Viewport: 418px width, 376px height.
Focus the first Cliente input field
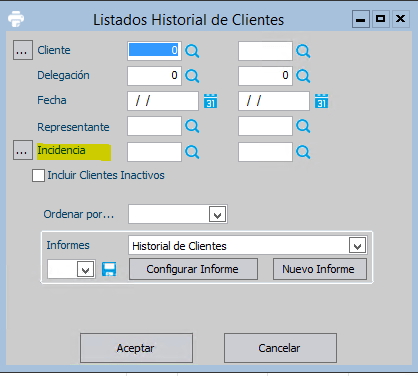click(154, 51)
